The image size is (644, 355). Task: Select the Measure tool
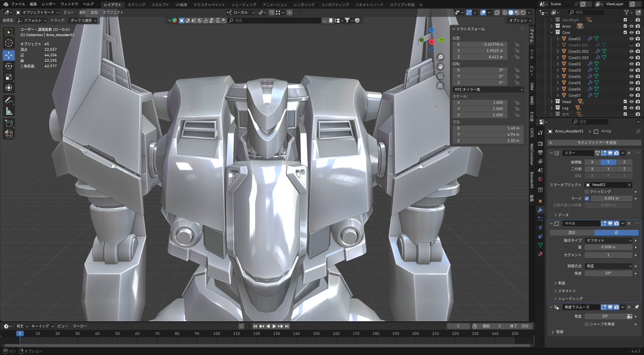tap(9, 111)
